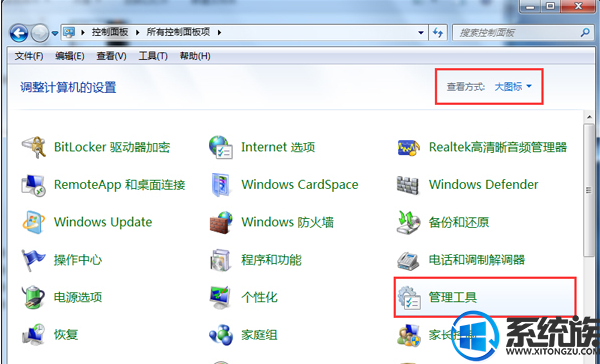600x364 pixels.
Task: Click the 操作中心 link text
Action: coord(78,260)
